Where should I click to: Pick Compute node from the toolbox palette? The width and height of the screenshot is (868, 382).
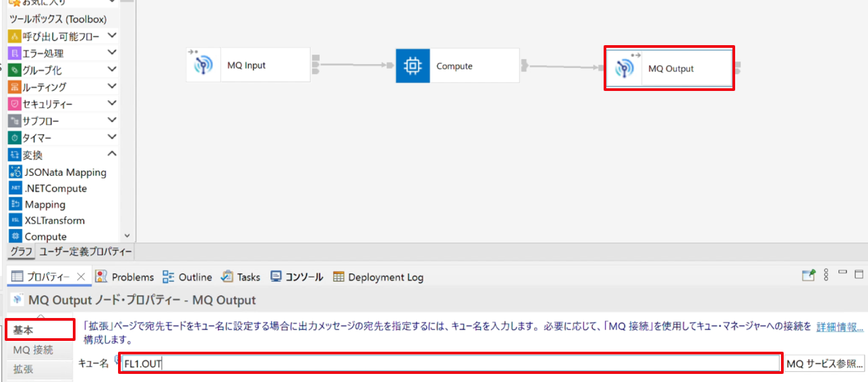38,236
